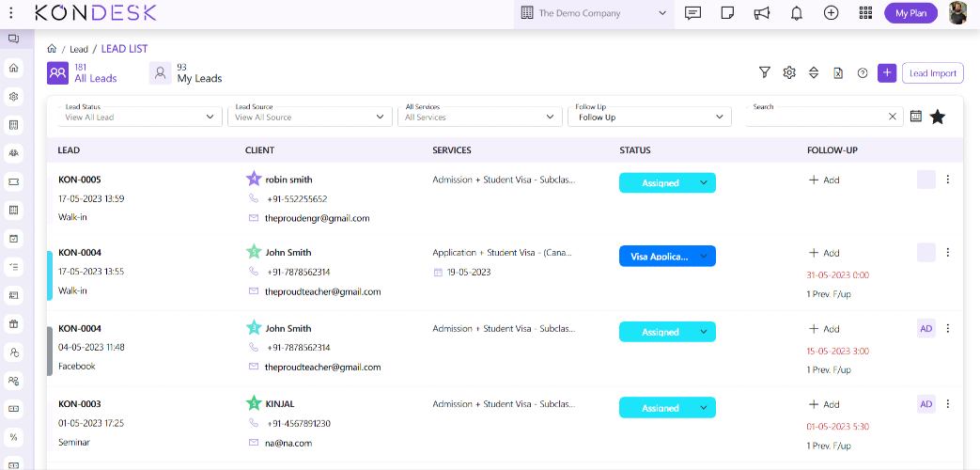Open the notifications bell icon
The image size is (980, 470).
[797, 13]
